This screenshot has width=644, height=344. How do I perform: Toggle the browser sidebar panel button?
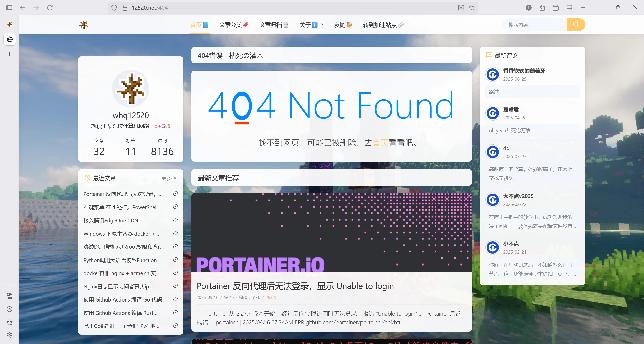[9, 8]
